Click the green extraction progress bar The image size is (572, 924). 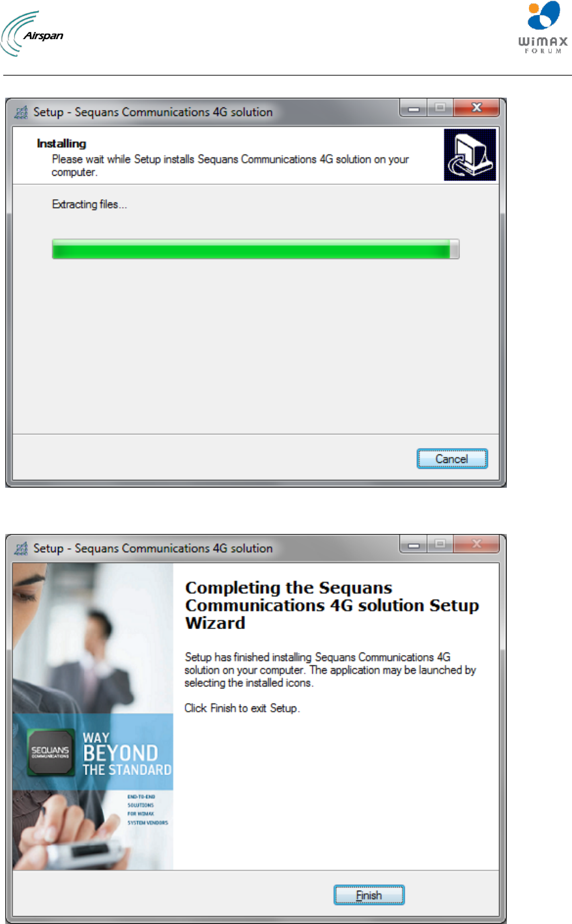(255, 249)
